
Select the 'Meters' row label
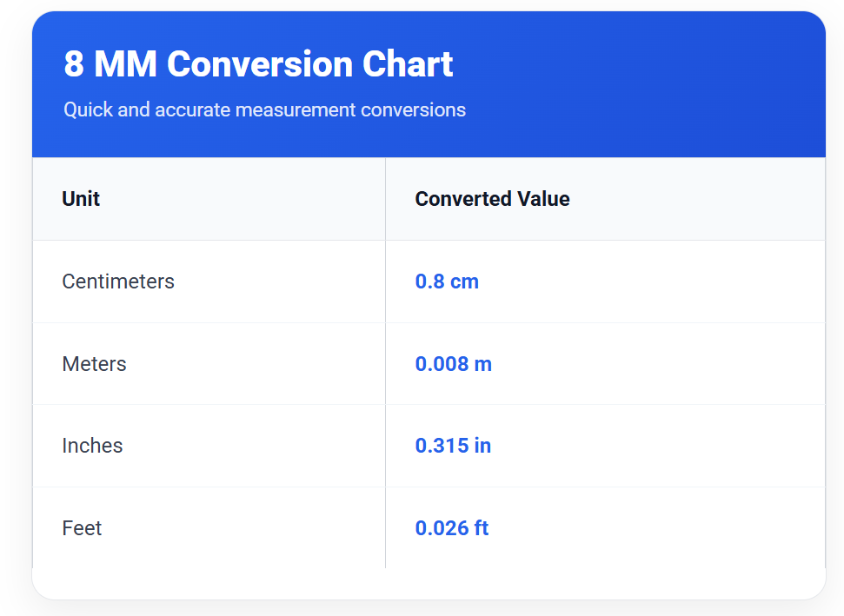point(94,364)
